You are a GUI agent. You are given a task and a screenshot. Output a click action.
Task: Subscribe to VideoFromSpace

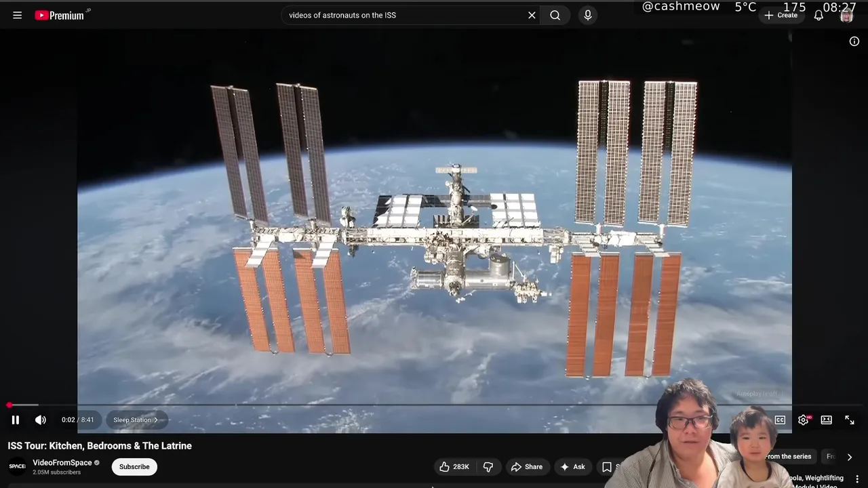pyautogui.click(x=134, y=466)
